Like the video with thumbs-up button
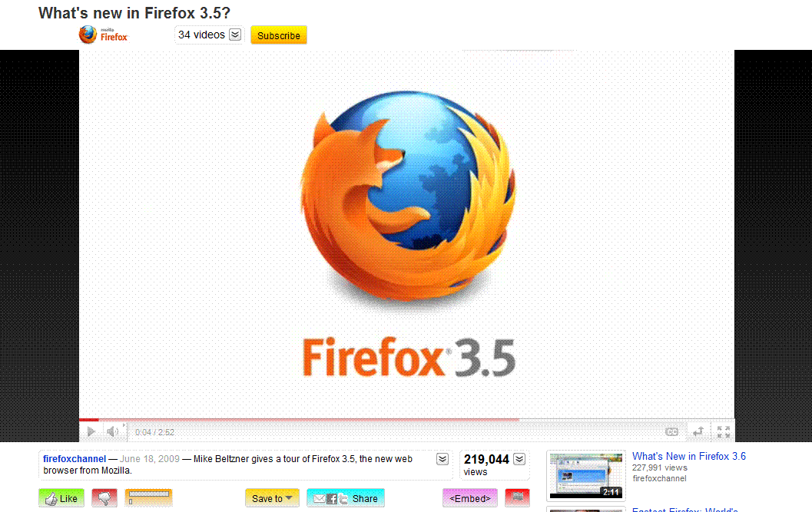The image size is (812, 512). [x=61, y=498]
